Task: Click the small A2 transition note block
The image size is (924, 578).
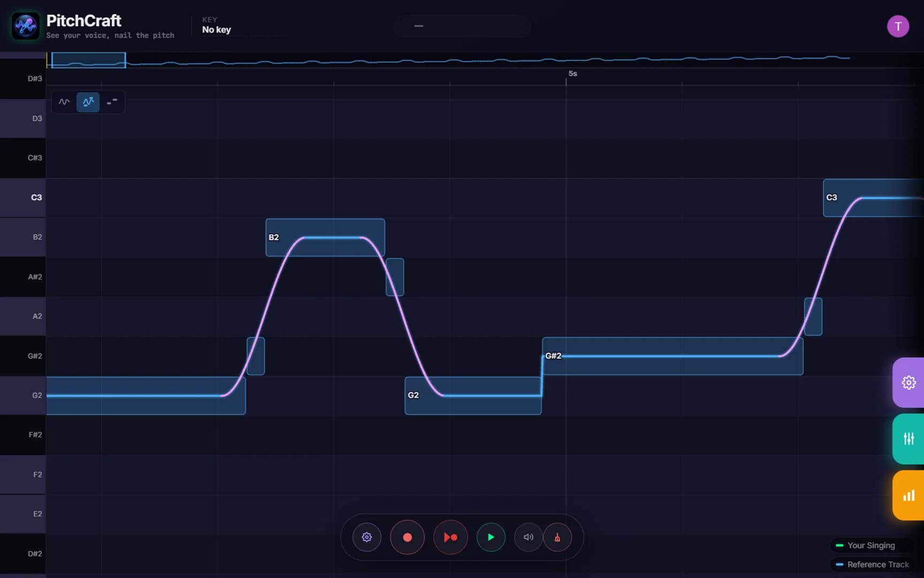Action: 813,316
